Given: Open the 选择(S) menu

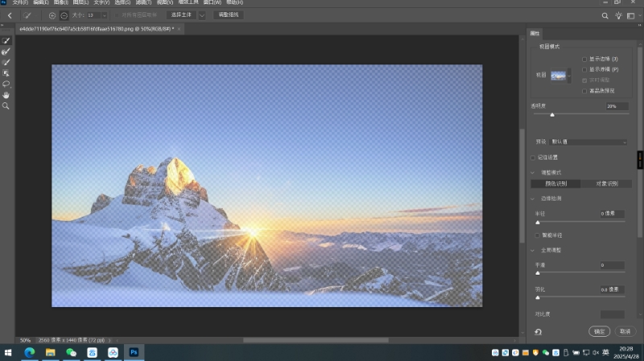Looking at the screenshot, I should pyautogui.click(x=122, y=2).
